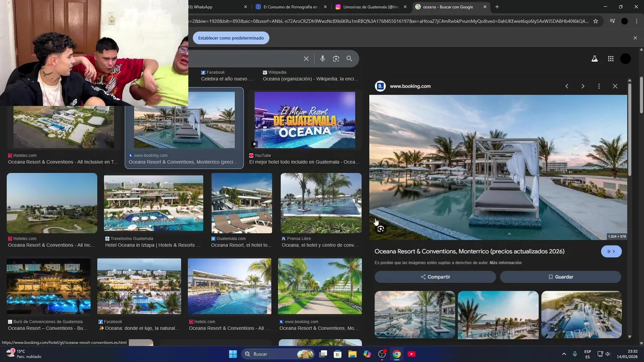Image resolution: width=644 pixels, height=362 pixels.
Task: Open Task View on taskbar
Action: [323, 354]
